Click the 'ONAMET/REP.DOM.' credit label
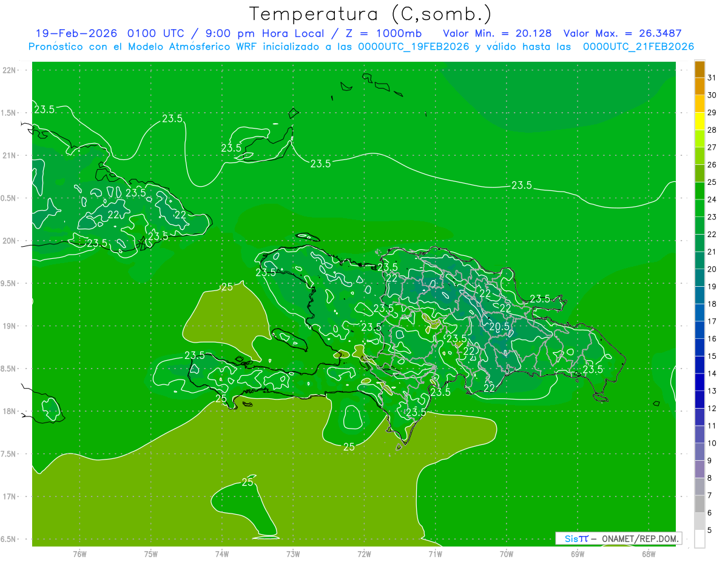 coord(639,538)
